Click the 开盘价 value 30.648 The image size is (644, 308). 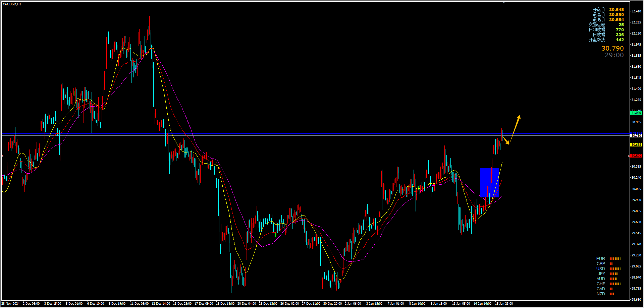(616, 10)
